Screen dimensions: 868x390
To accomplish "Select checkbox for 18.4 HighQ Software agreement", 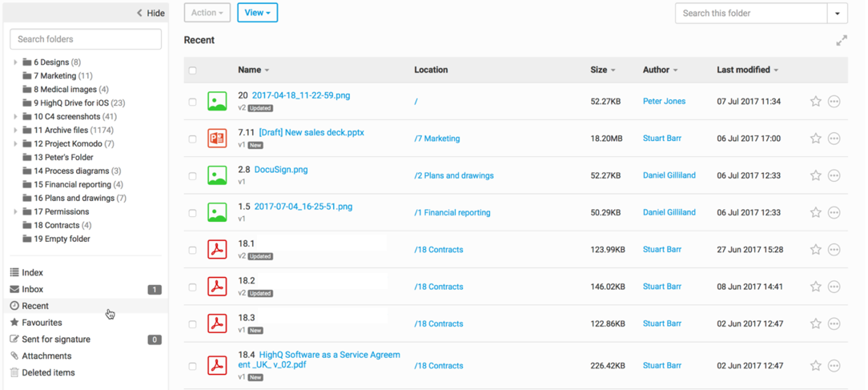I will pyautogui.click(x=192, y=366).
